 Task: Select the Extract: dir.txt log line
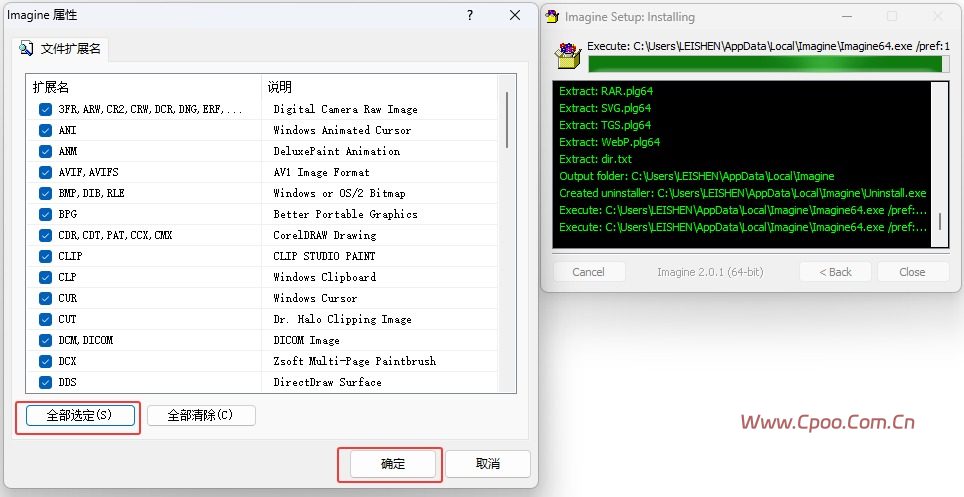point(595,159)
